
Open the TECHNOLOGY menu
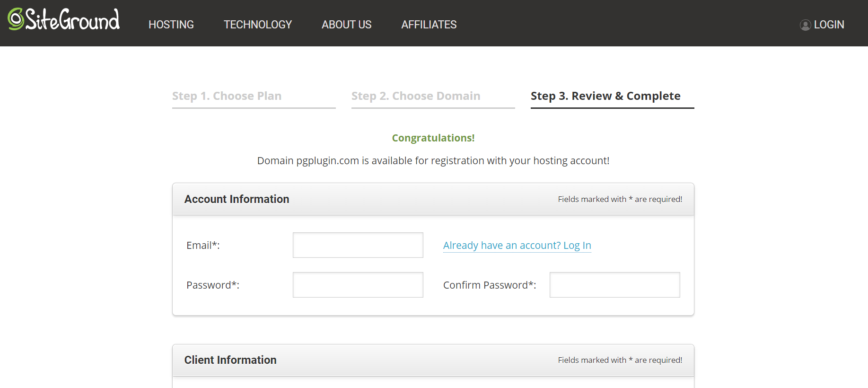258,25
